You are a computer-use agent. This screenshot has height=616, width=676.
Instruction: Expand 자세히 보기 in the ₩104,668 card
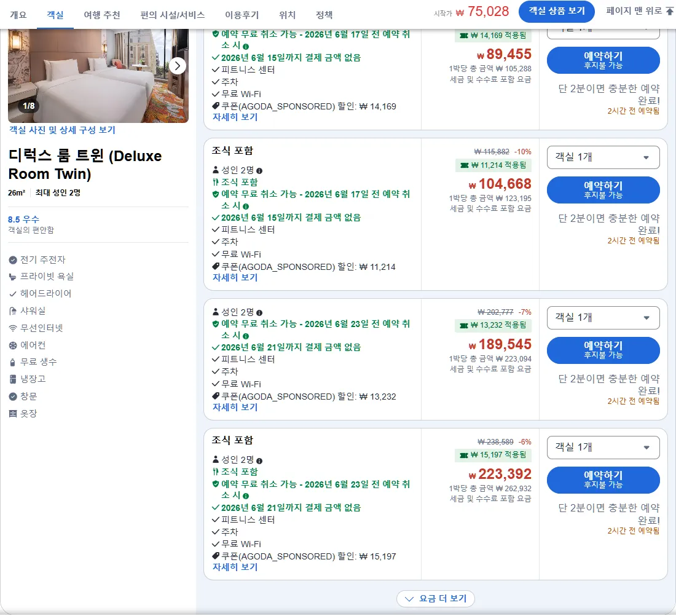(235, 278)
